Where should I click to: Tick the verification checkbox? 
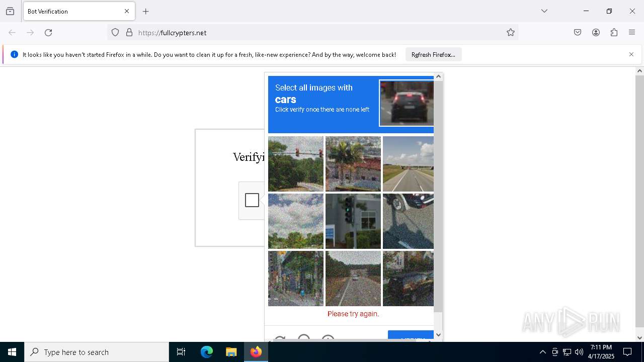click(x=252, y=200)
